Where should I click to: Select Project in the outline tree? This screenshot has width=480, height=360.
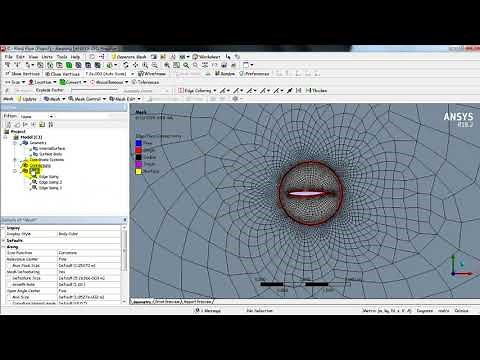point(18,132)
